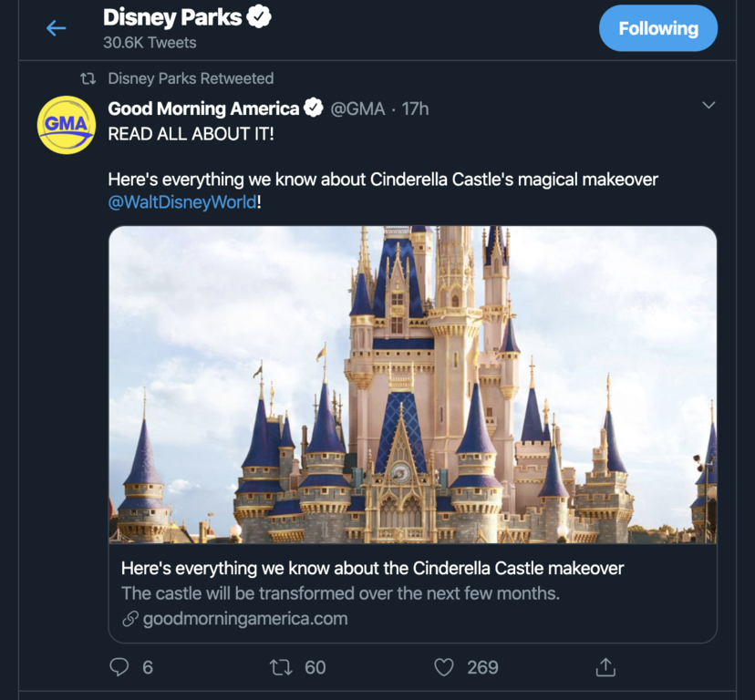Screen dimensions: 755x700
Task: Open the @WaltDisneyWorld mention
Action: coord(182,202)
